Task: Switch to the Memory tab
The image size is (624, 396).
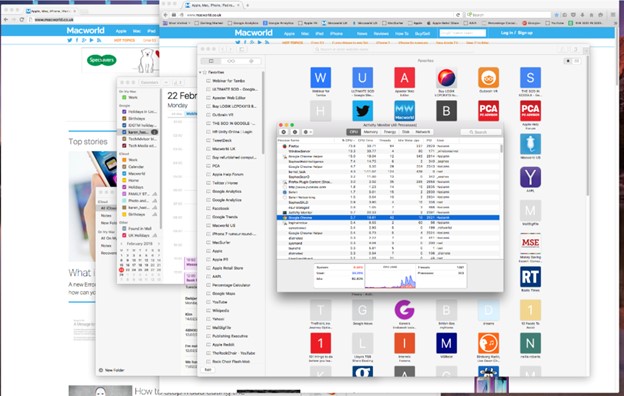Action: click(370, 132)
